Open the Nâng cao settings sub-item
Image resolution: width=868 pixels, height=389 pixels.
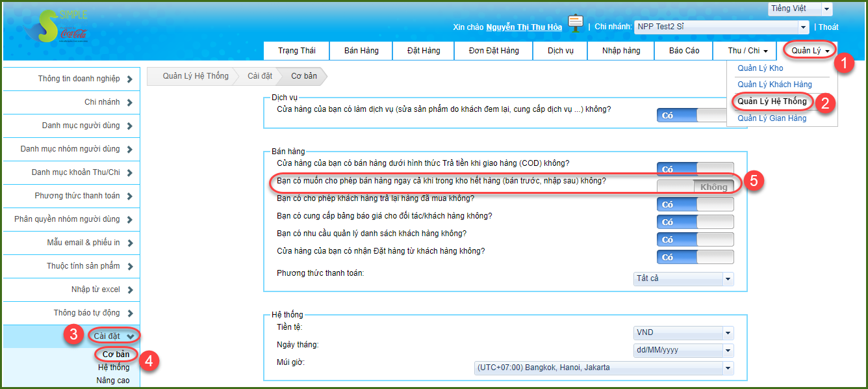(113, 380)
